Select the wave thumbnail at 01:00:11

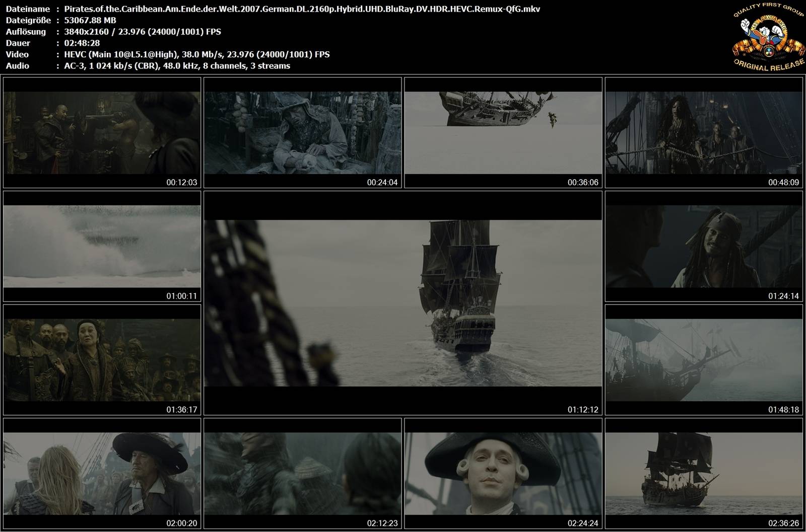point(102,247)
